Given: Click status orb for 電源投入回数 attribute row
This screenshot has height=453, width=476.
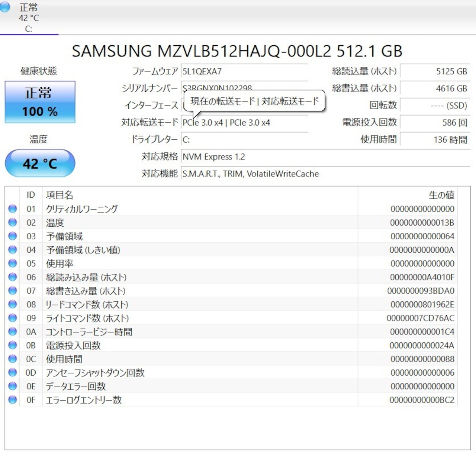Looking at the screenshot, I should click(13, 345).
